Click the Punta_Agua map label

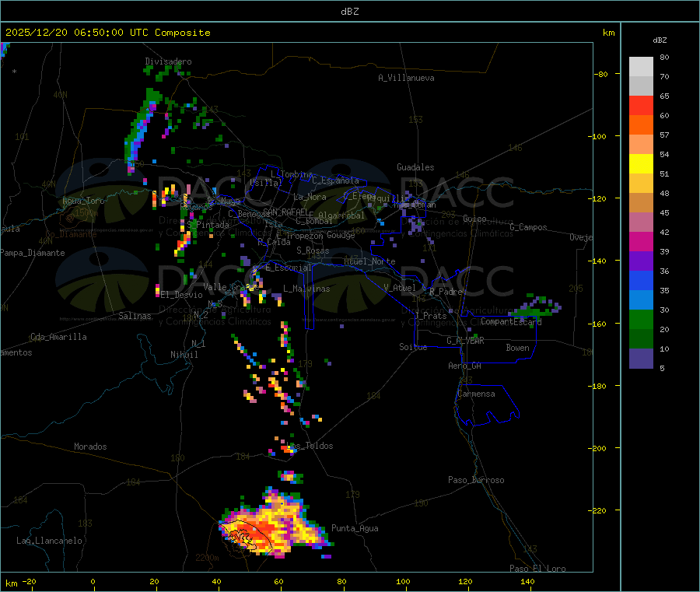click(355, 528)
